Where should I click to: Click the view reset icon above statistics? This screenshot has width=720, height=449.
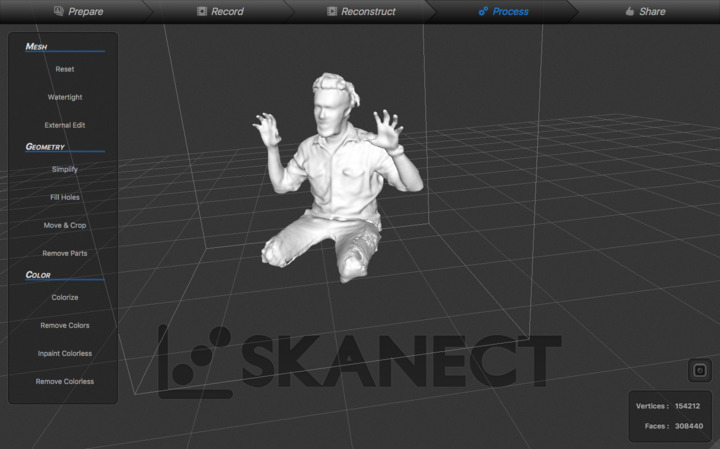[x=700, y=370]
